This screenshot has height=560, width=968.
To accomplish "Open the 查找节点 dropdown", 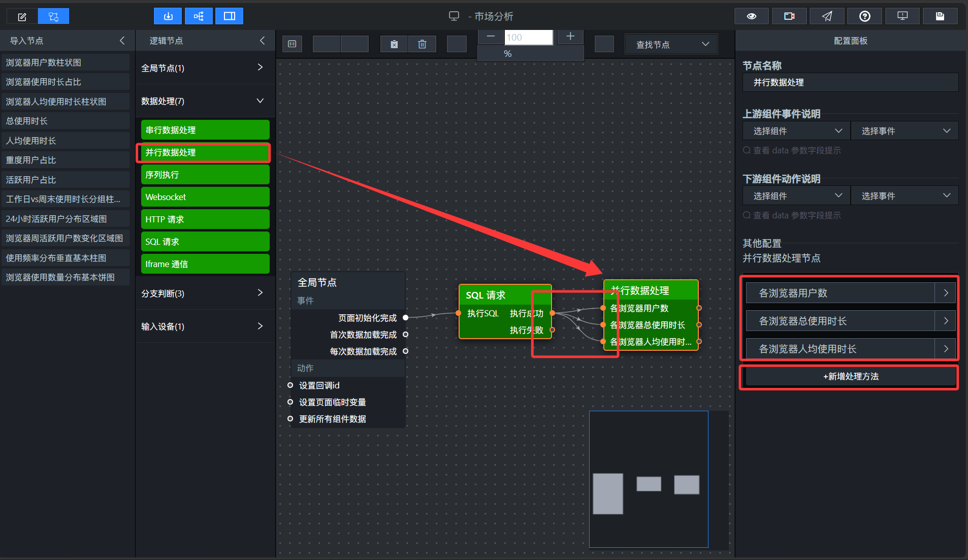I will pos(671,44).
